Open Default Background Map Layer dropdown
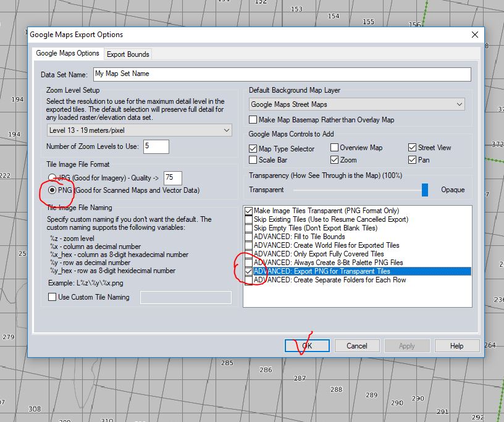Screen dimensions: 504x422 (x=357, y=104)
